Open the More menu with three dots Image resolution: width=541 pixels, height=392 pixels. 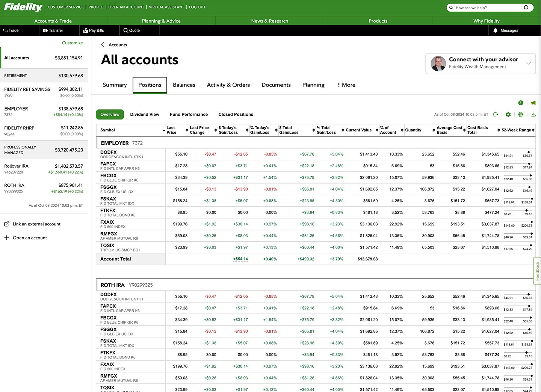[346, 85]
